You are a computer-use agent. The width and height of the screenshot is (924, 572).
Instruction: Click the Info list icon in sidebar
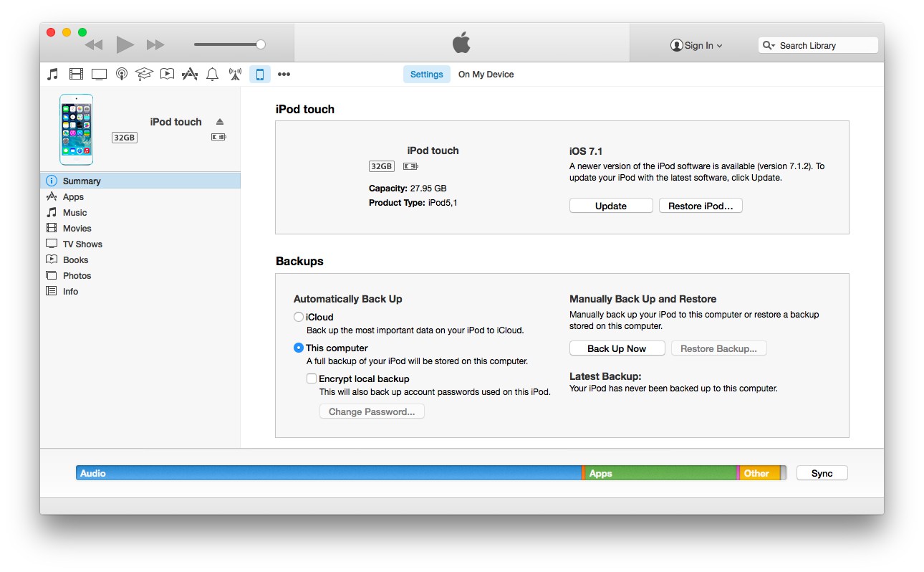[x=51, y=291]
